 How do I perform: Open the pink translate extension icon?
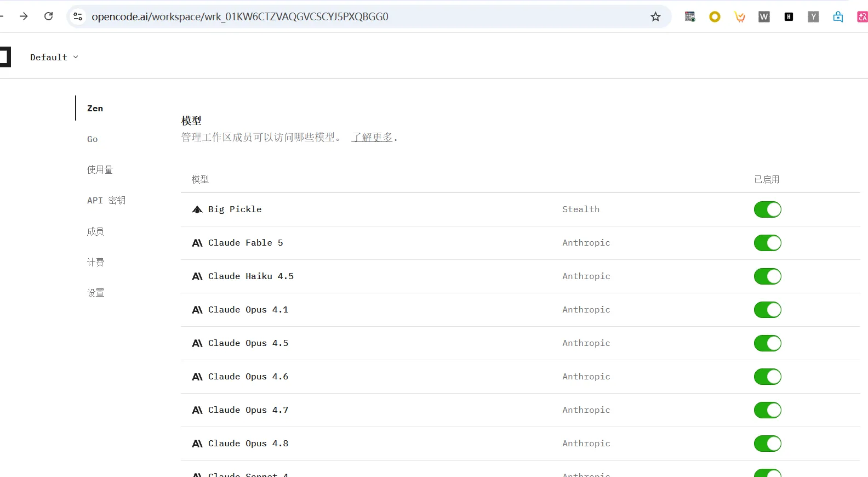pyautogui.click(x=862, y=17)
